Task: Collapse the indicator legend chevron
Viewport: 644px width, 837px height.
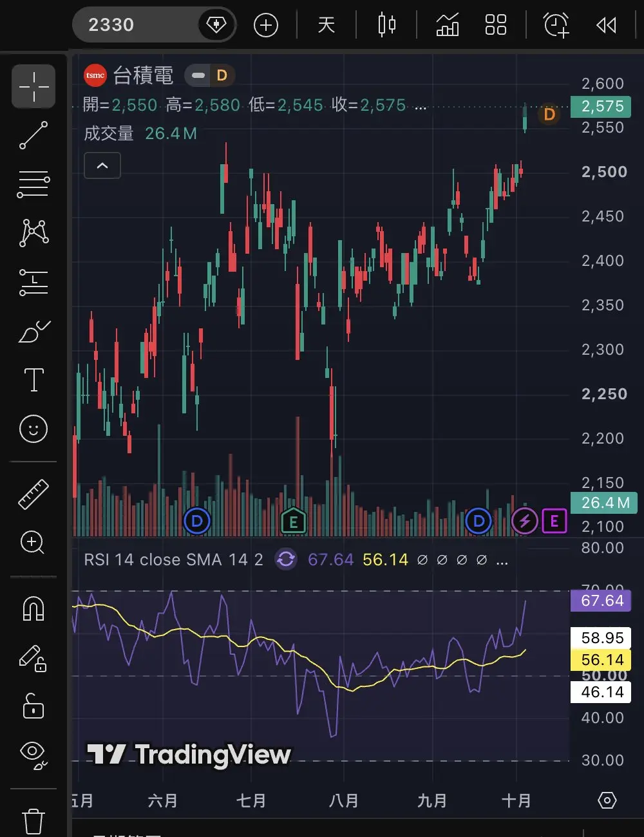Action: click(102, 165)
